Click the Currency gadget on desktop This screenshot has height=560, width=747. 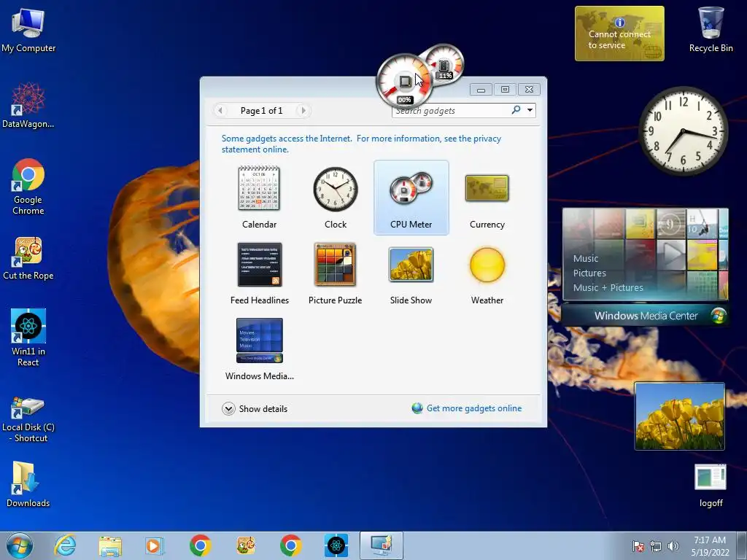(619, 34)
